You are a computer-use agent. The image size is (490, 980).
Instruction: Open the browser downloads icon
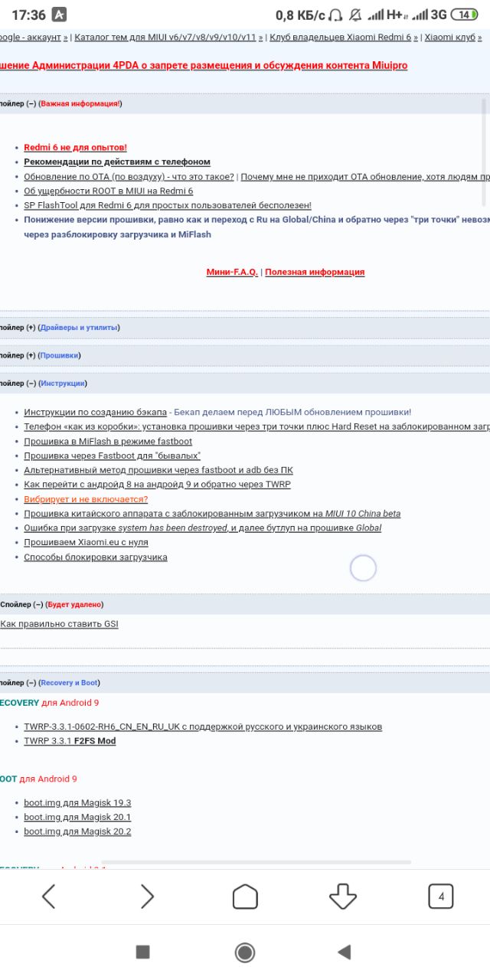[x=343, y=896]
